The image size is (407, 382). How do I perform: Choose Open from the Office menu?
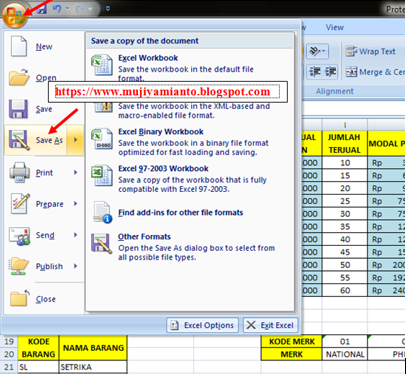44,78
